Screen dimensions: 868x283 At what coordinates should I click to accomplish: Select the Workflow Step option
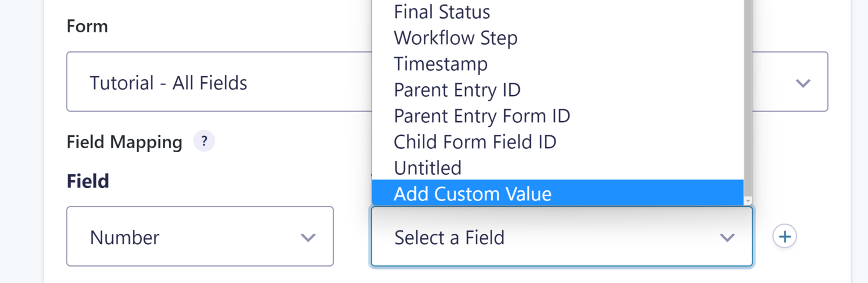pos(455,38)
